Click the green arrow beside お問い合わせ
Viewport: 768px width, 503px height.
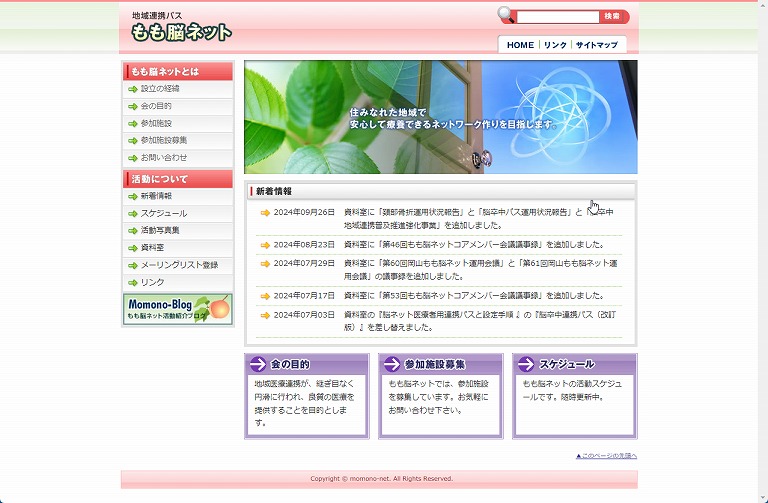(x=133, y=158)
